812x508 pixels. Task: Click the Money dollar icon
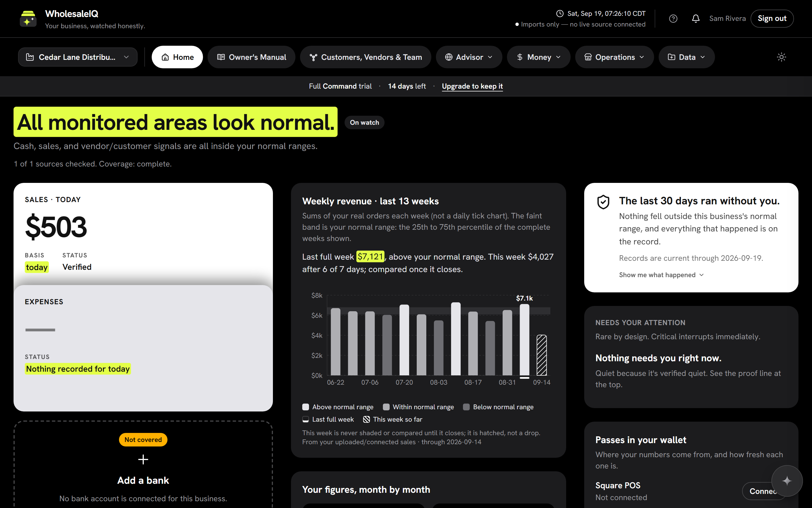click(520, 57)
